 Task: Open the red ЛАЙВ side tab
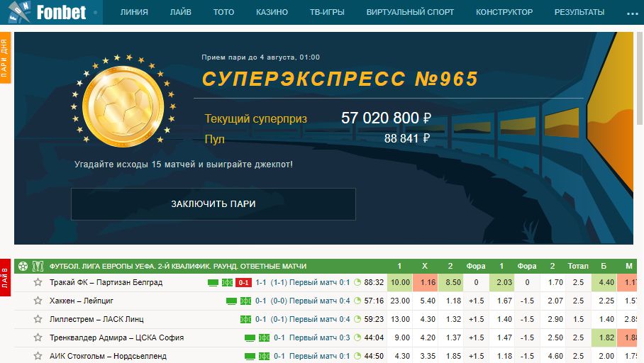pos(5,277)
